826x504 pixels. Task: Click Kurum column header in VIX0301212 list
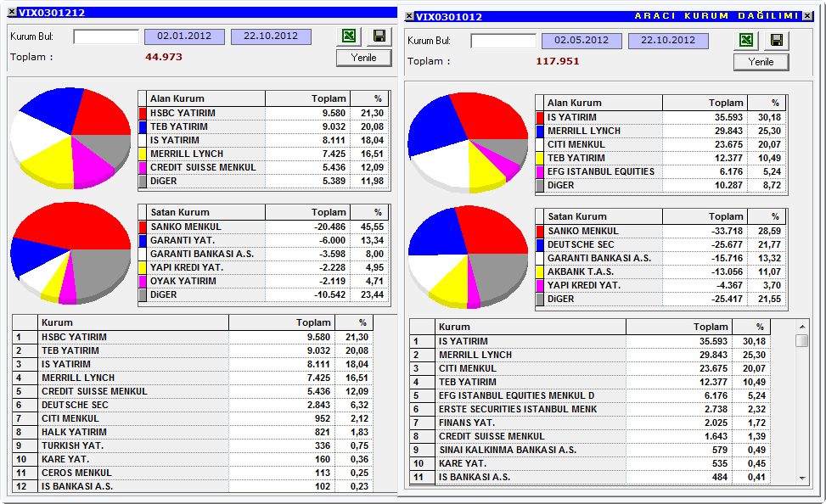pyautogui.click(x=133, y=322)
